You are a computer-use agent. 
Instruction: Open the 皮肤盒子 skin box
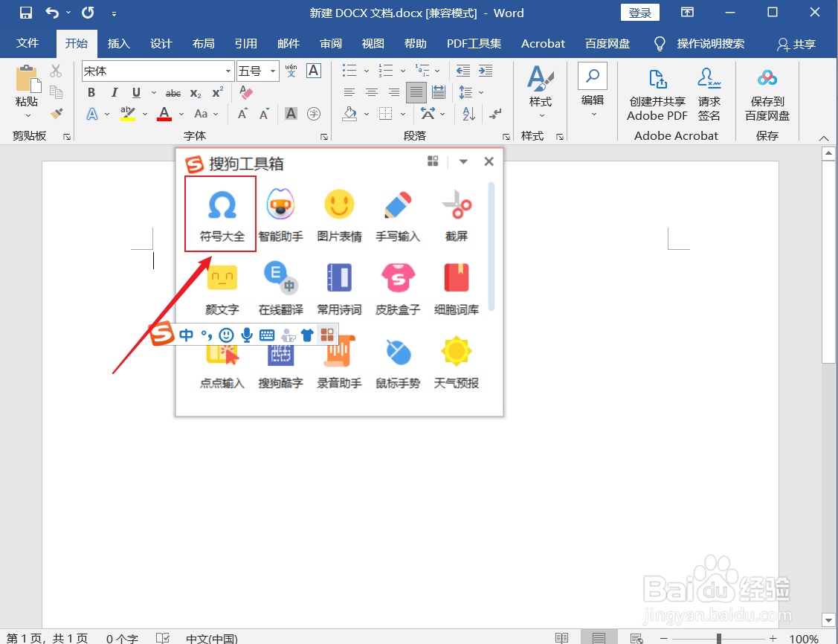tap(398, 288)
